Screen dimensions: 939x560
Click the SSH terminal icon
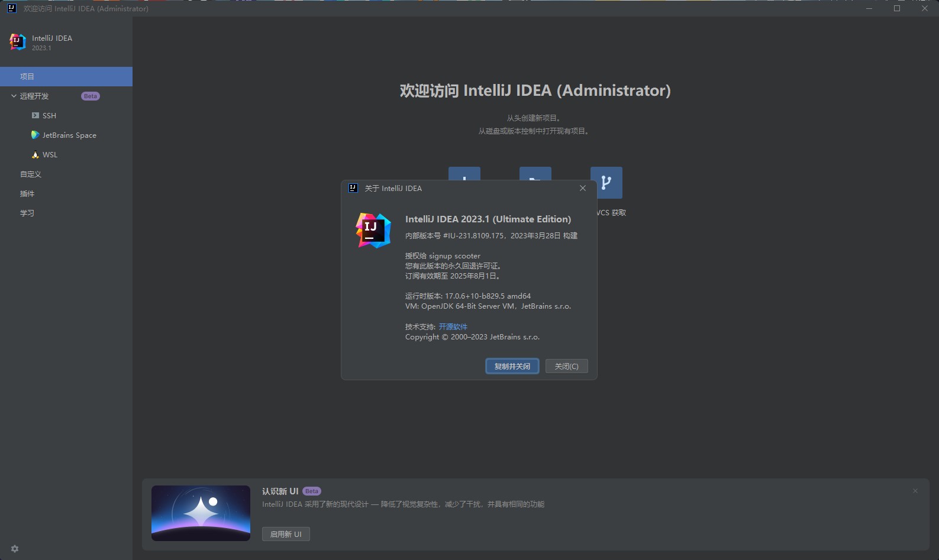coord(36,115)
